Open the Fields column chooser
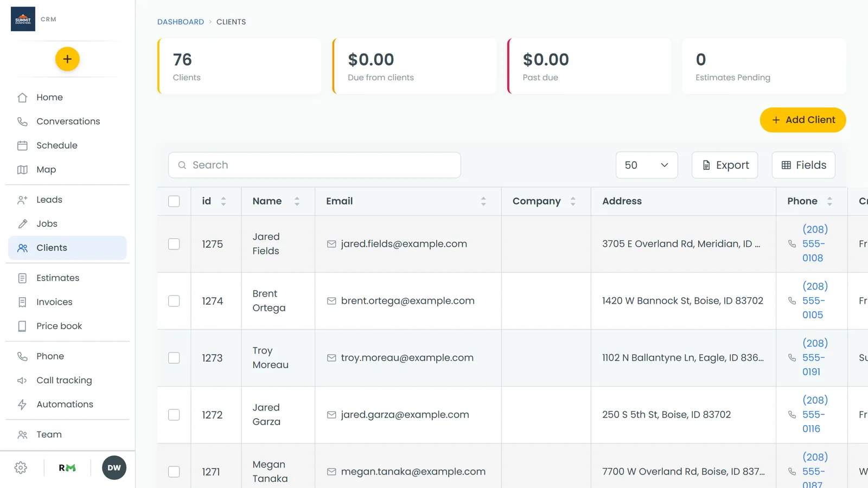The height and width of the screenshot is (488, 868). [803, 165]
